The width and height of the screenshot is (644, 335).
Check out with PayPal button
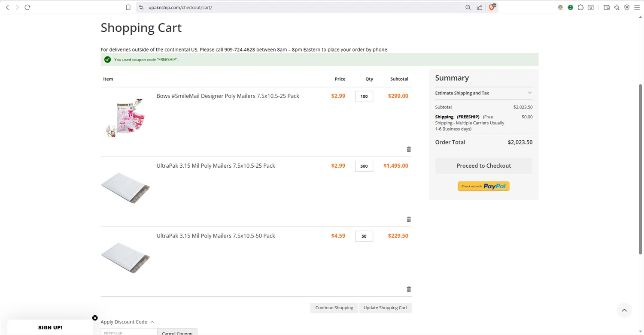click(x=483, y=186)
